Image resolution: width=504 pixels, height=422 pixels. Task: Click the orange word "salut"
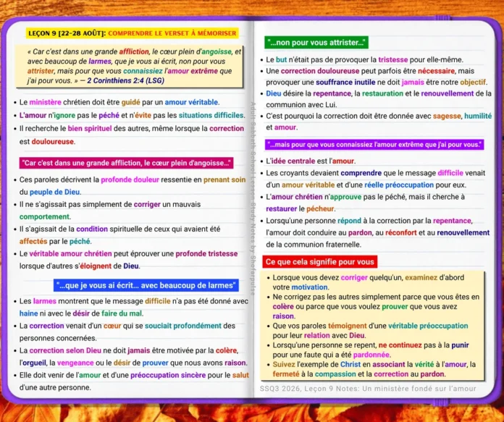[x=240, y=376]
